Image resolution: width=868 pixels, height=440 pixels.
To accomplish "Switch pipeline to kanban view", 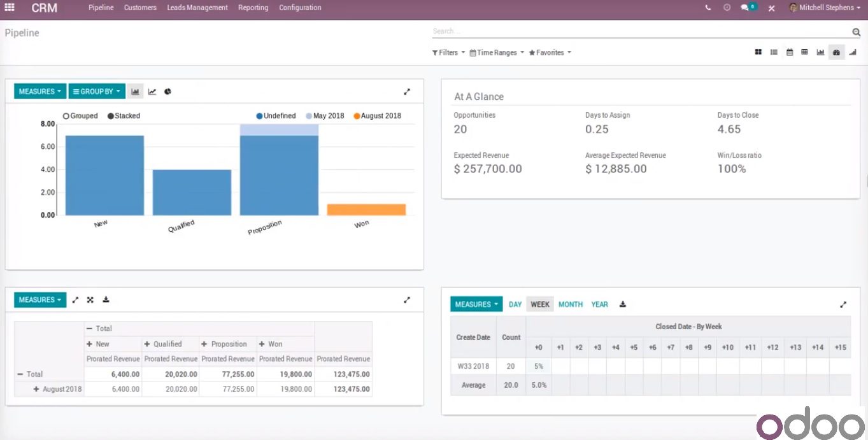I will pos(757,52).
